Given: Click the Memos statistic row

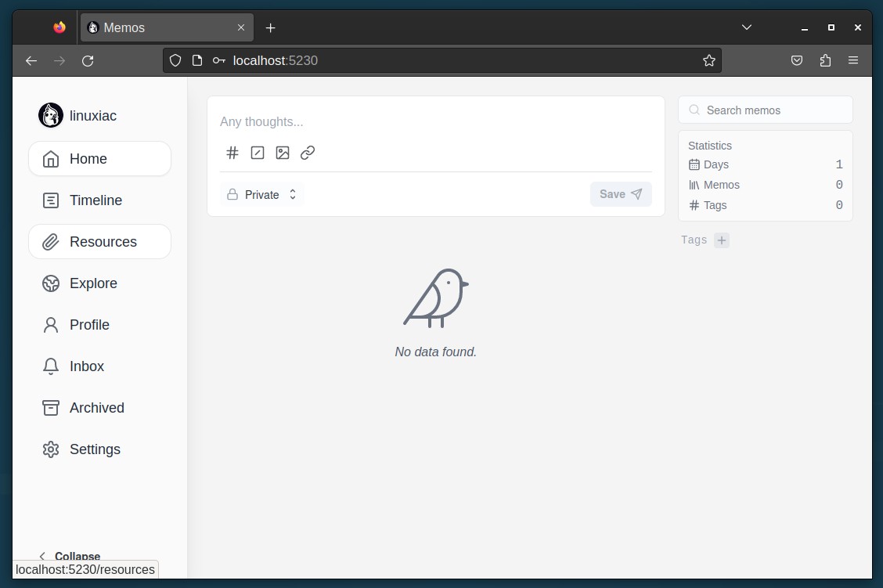Looking at the screenshot, I should pyautogui.click(x=766, y=185).
